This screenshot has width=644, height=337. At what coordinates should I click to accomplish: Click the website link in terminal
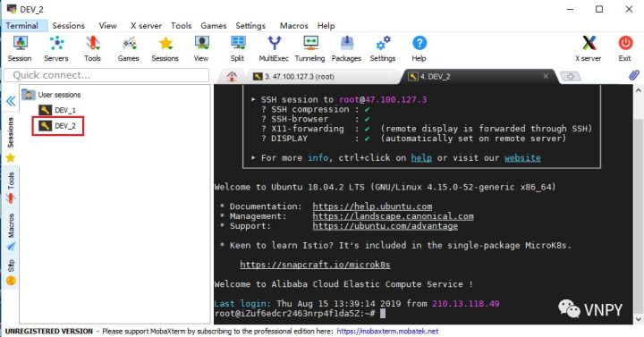pyautogui.click(x=522, y=157)
